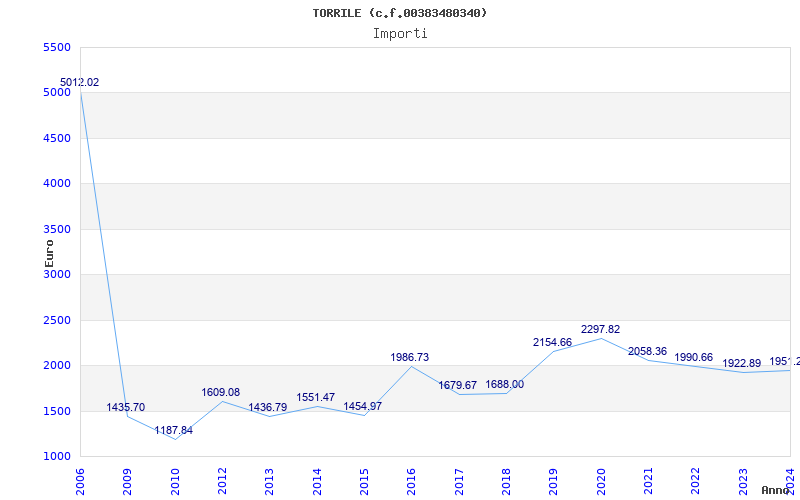Click the 2009 x-axis year label
Screen dimensions: 800x500
(x=128, y=482)
